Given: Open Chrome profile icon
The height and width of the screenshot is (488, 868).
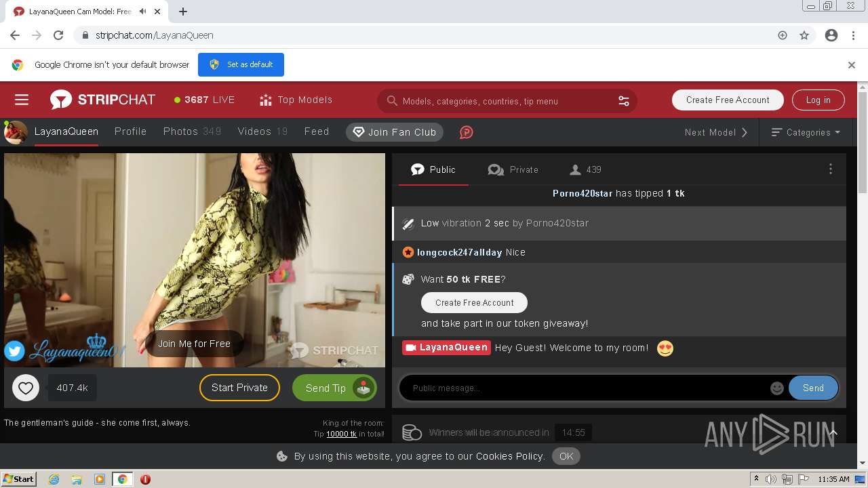Looking at the screenshot, I should point(831,35).
